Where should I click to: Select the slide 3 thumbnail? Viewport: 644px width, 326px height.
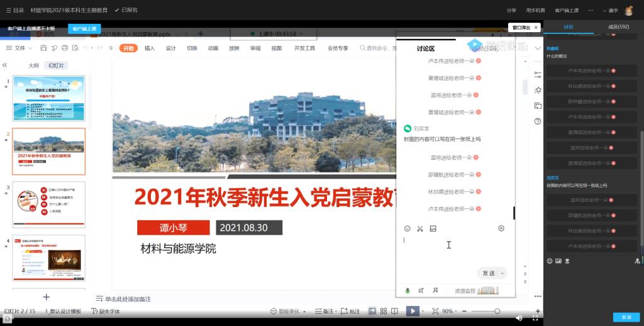coord(48,205)
